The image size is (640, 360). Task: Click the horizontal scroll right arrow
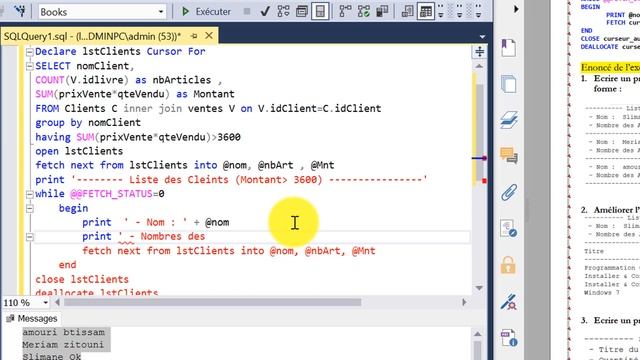(x=464, y=302)
